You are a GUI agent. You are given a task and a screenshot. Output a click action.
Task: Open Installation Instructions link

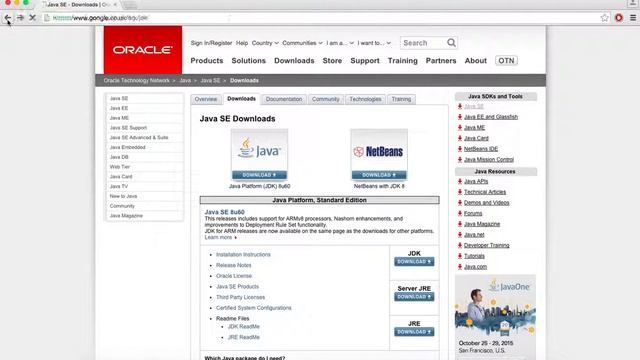[243, 254]
